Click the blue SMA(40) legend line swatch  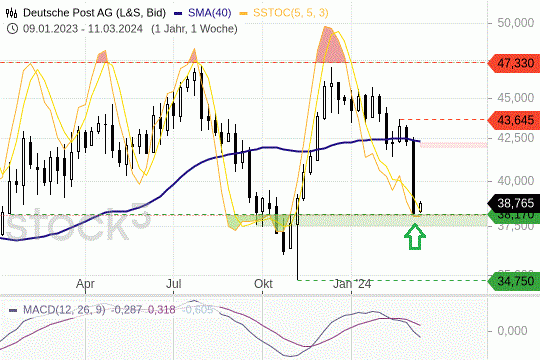tap(178, 13)
